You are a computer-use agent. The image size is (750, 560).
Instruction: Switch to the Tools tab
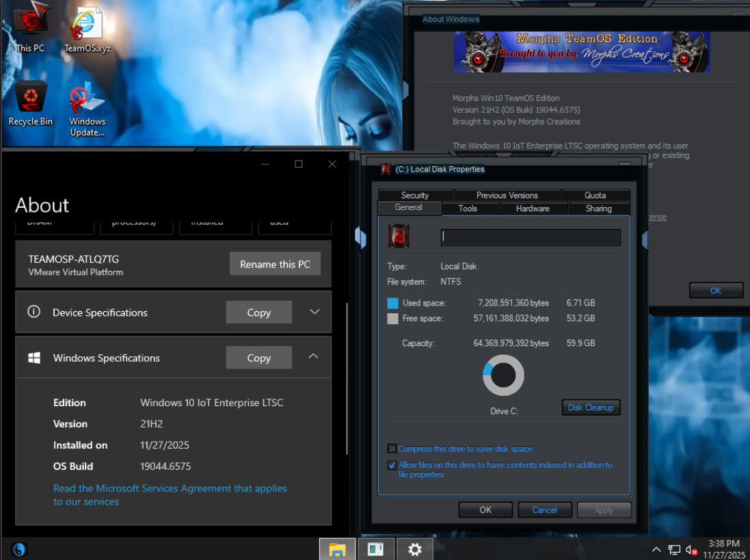pos(468,209)
